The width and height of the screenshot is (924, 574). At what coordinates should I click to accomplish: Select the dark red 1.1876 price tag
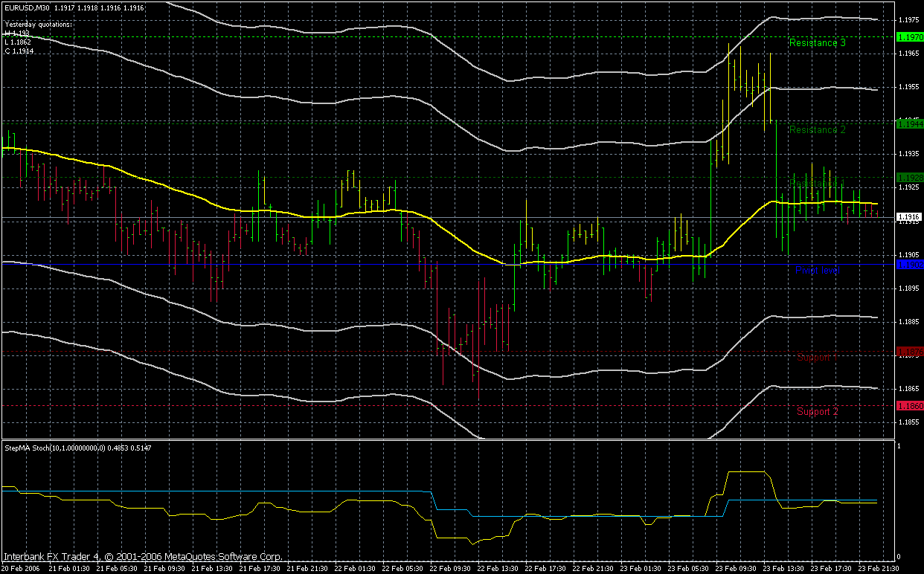[x=910, y=351]
